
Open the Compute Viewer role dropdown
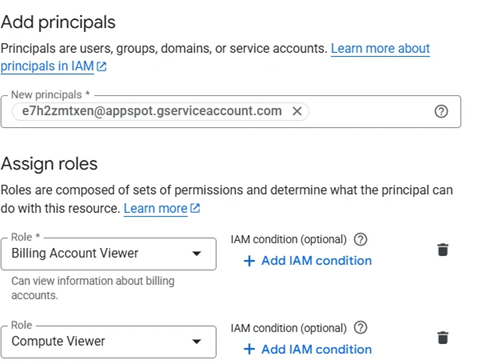pyautogui.click(x=109, y=342)
